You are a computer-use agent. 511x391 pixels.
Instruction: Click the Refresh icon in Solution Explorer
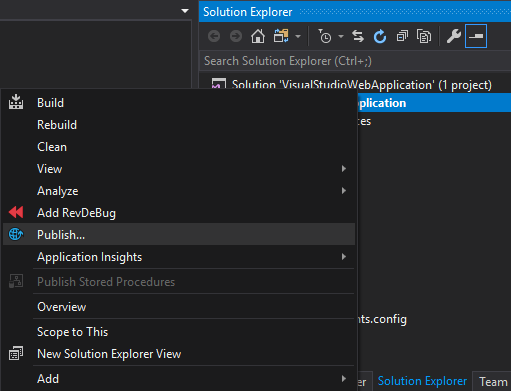[x=380, y=36]
